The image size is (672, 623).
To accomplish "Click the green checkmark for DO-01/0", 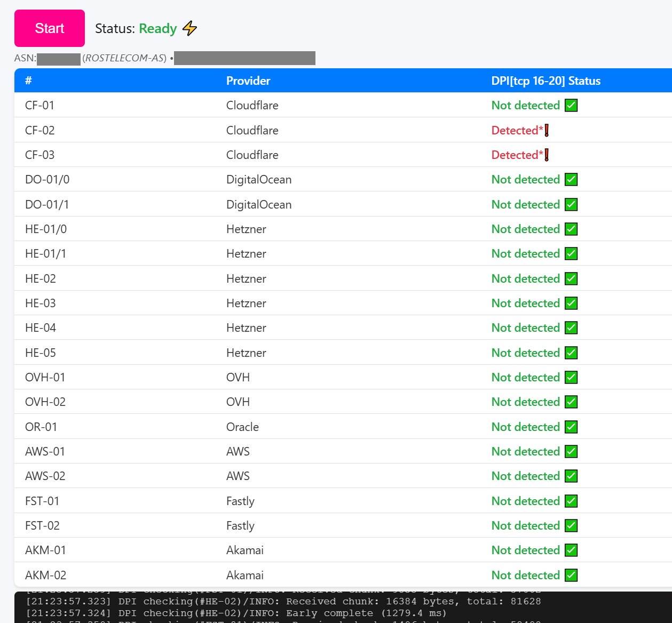I will pos(571,180).
